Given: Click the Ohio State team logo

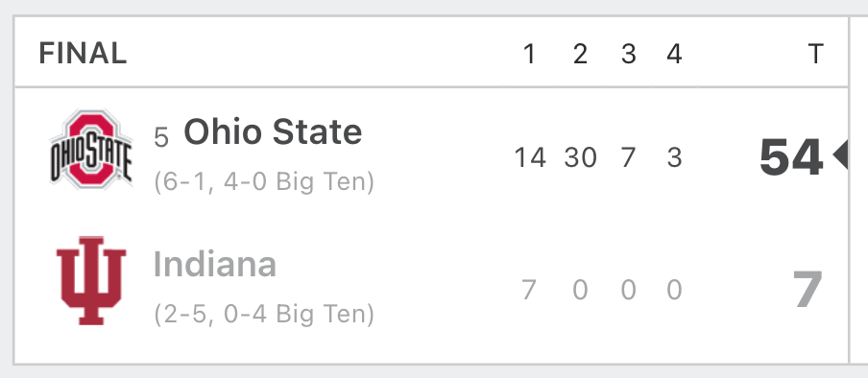Looking at the screenshot, I should point(91,150).
